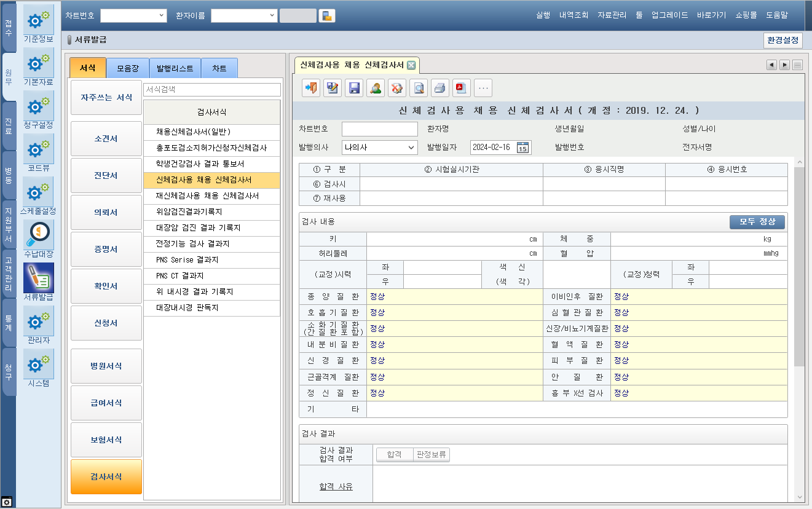Export form using the PDF icon
The image size is (812, 509).
[462, 88]
